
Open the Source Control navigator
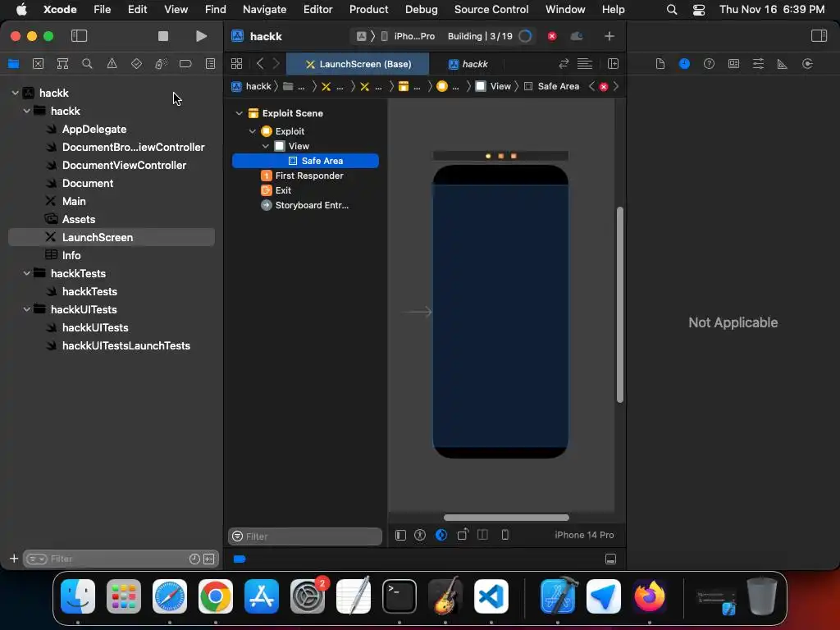[38, 64]
